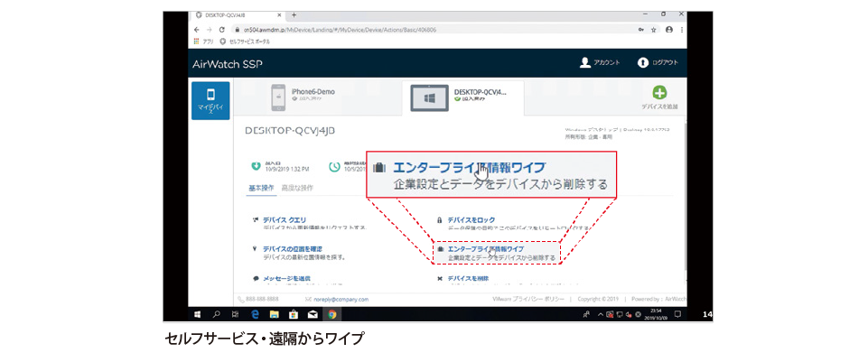Launch Edge from the taskbar
Screen dimensions: 868x362
click(x=256, y=314)
